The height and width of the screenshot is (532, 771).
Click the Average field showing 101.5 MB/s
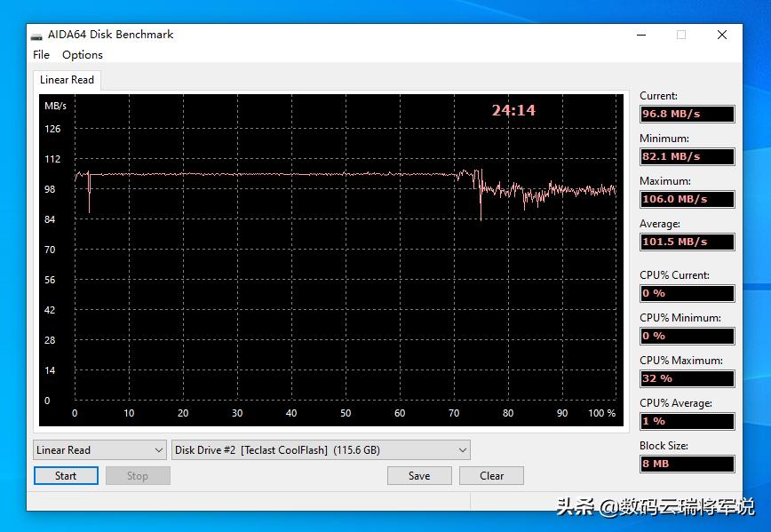(687, 242)
